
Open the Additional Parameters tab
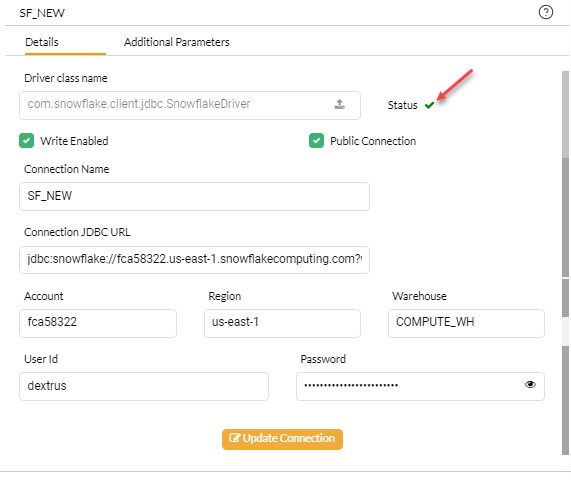pos(177,42)
